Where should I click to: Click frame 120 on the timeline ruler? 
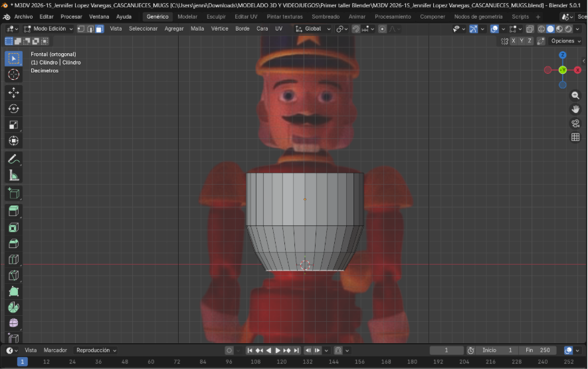coord(282,362)
